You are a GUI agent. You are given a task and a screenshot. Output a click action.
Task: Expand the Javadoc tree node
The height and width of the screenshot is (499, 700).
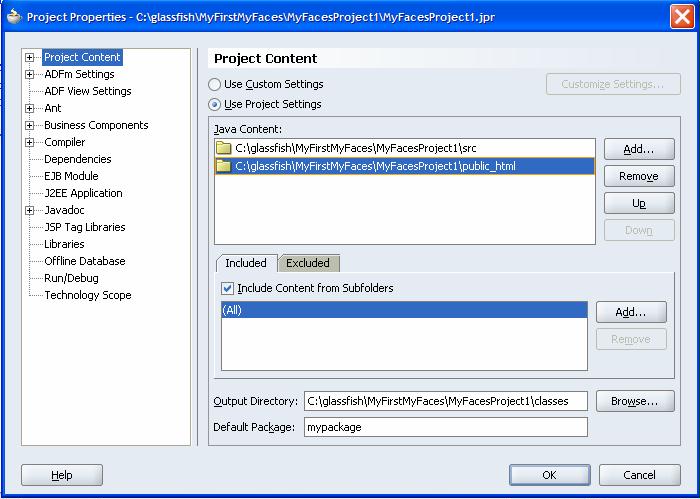click(30, 211)
